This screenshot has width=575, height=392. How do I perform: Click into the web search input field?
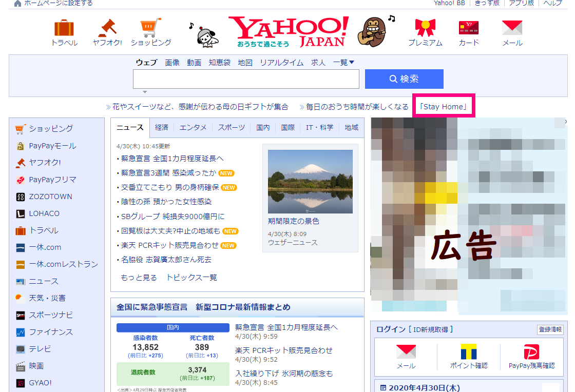click(246, 79)
